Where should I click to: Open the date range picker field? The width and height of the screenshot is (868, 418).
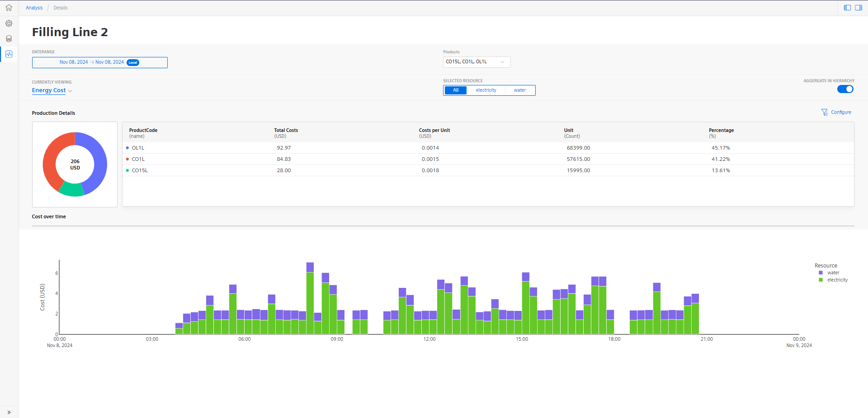click(x=99, y=62)
